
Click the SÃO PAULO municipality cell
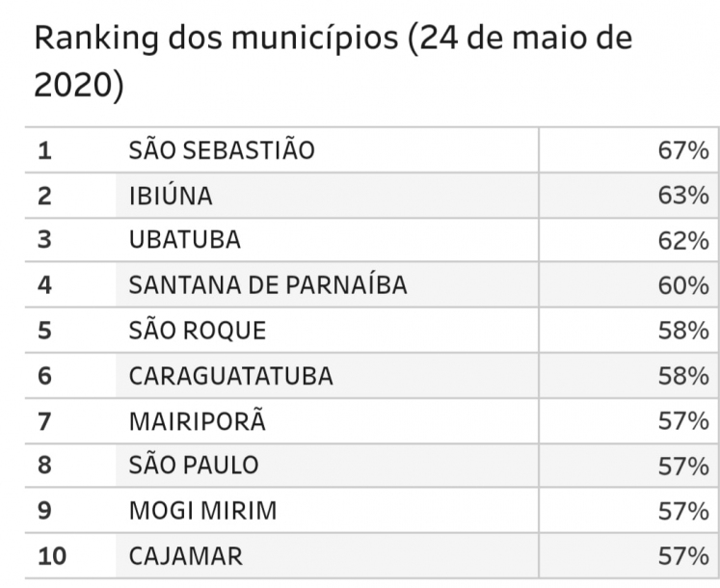click(194, 466)
